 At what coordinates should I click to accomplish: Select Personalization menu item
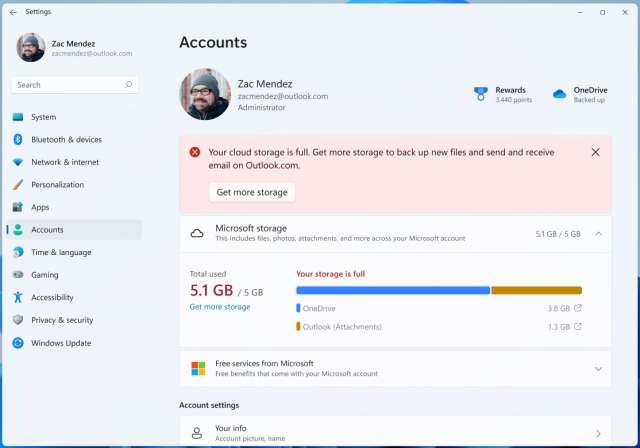click(x=58, y=184)
